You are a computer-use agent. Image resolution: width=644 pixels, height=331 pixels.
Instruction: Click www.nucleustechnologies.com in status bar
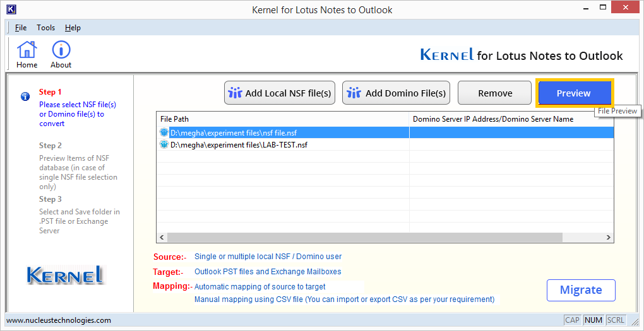pos(59,320)
